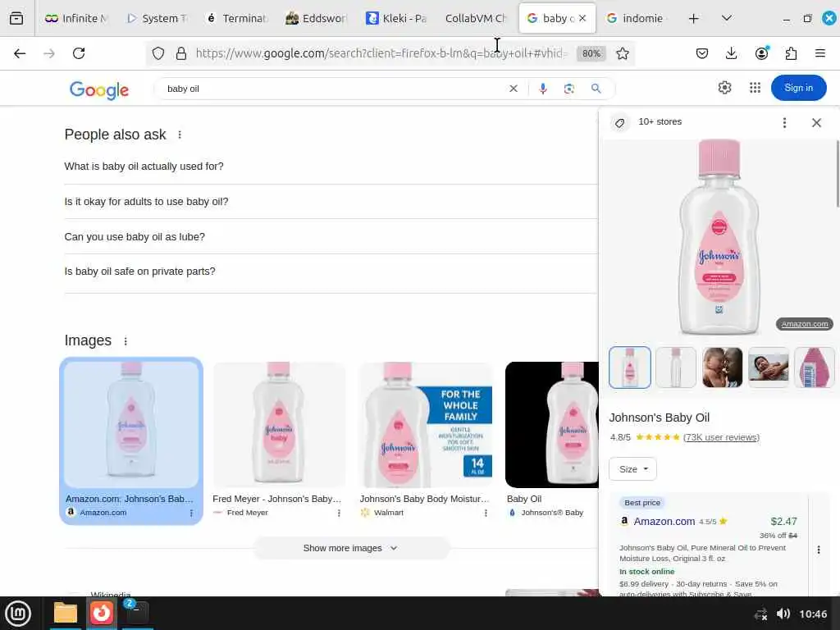Open Linux Mint start menu

pyautogui.click(x=18, y=614)
